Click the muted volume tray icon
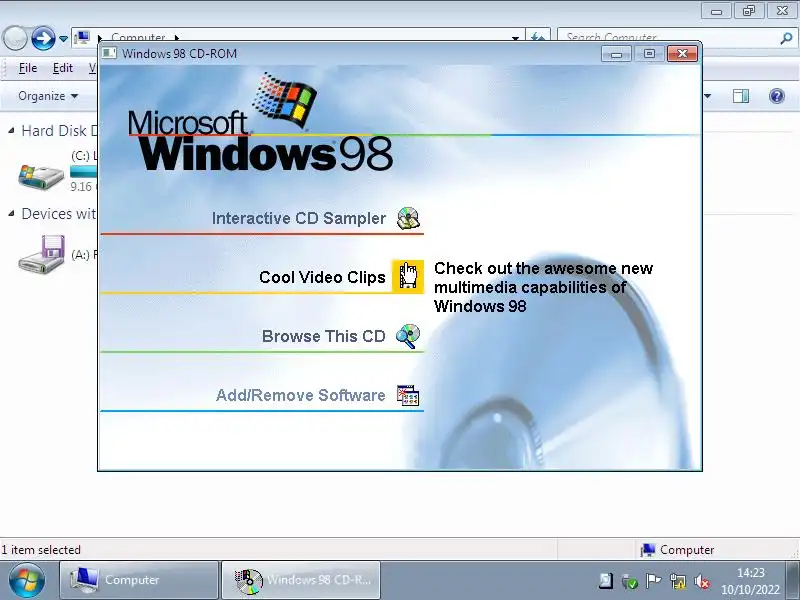800x600 pixels. pyautogui.click(x=702, y=581)
